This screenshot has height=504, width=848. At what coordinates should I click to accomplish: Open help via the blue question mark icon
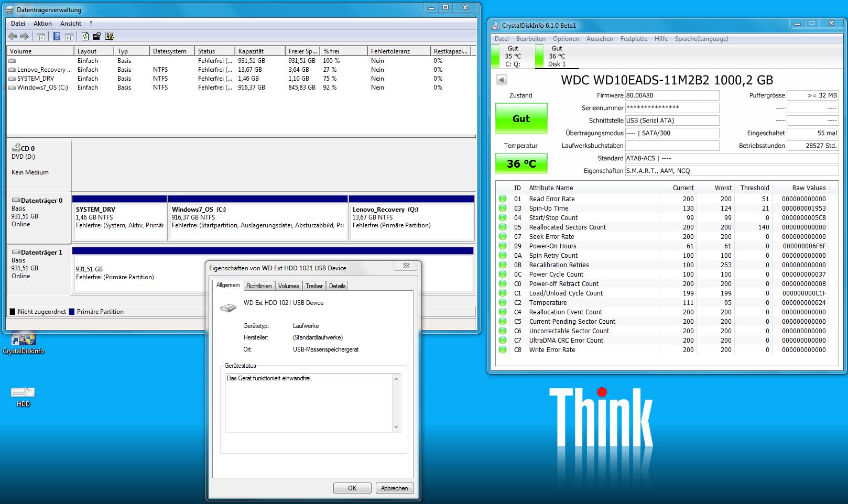57,36
